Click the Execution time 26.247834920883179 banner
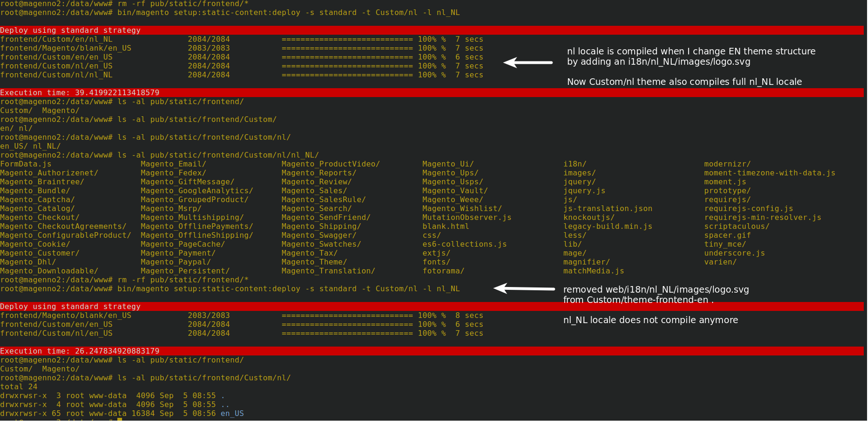868x423 pixels. click(x=80, y=351)
